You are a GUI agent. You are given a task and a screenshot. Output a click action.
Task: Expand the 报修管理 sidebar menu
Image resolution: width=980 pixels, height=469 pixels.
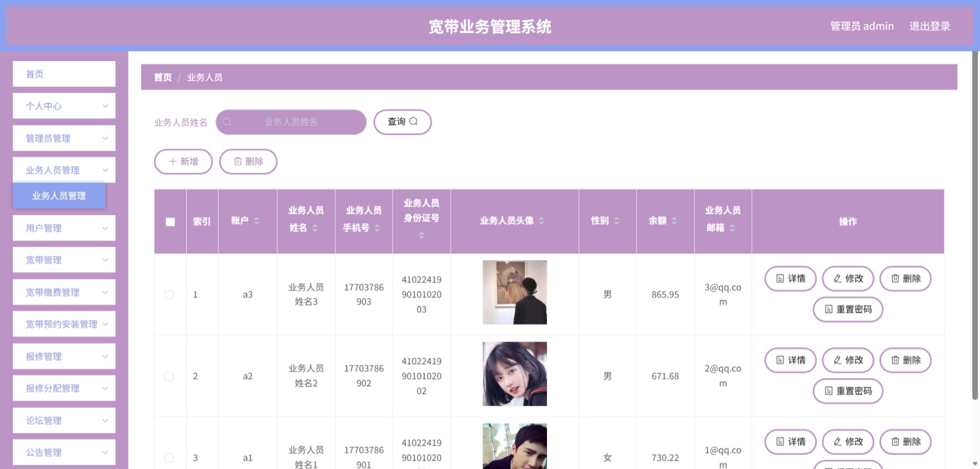pyautogui.click(x=64, y=356)
